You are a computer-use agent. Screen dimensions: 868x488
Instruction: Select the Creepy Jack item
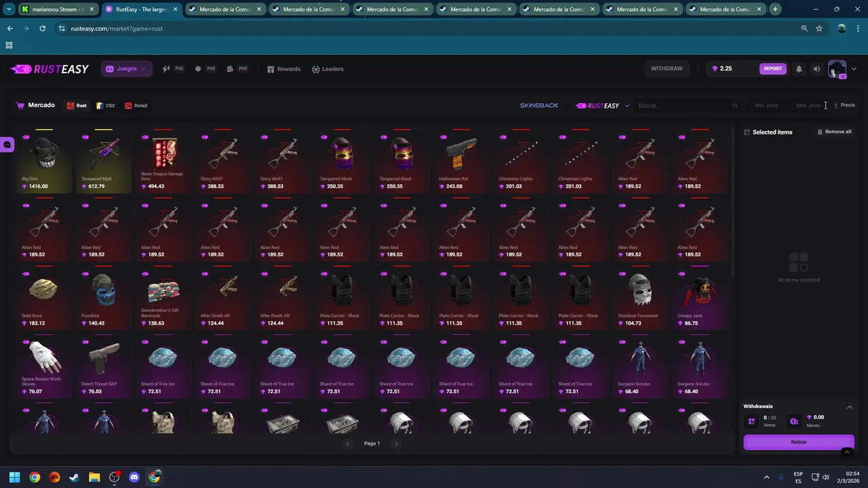pyautogui.click(x=700, y=297)
